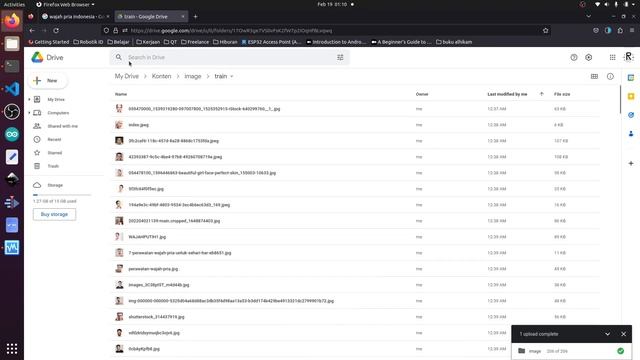Open Storage in the Drive sidebar

55,185
